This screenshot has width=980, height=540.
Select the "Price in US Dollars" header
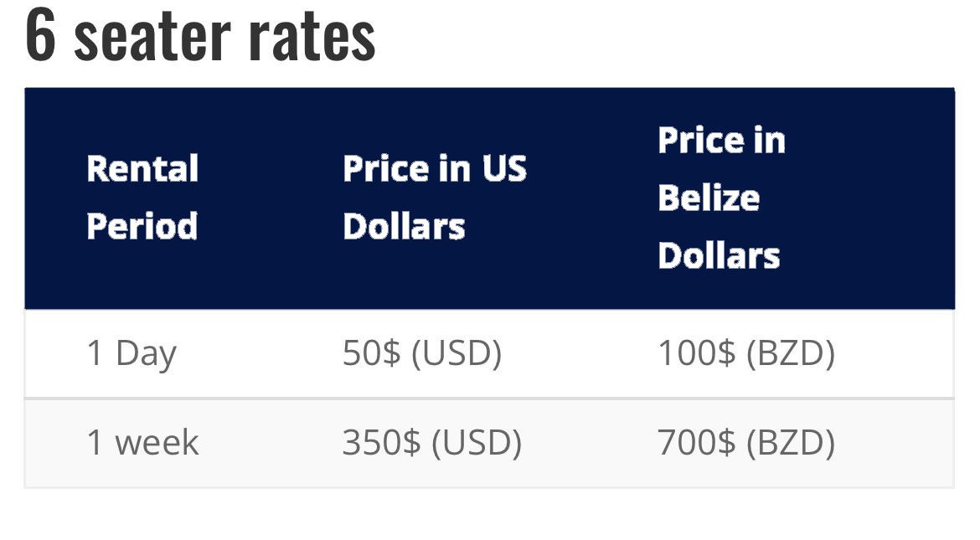coord(435,197)
